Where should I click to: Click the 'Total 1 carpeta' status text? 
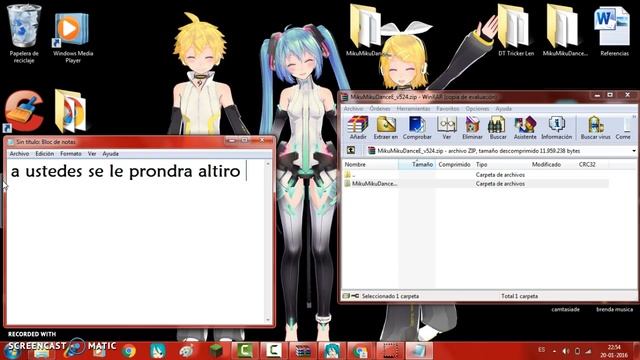pyautogui.click(x=519, y=296)
